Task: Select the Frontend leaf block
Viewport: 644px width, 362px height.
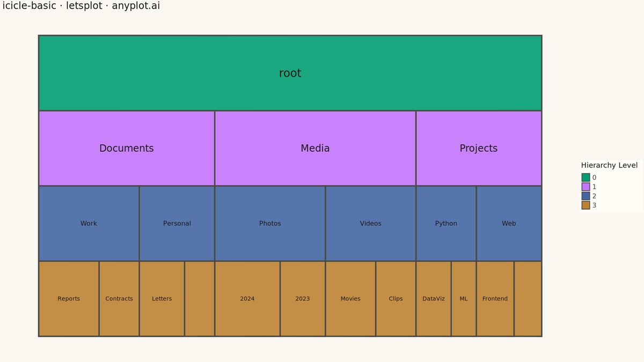Action: 495,299
